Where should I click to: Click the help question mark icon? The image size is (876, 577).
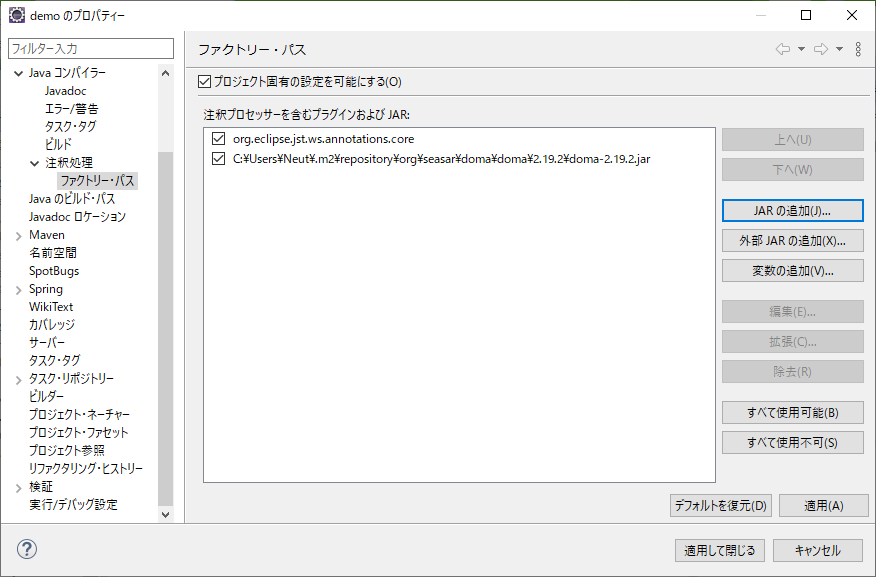[x=25, y=548]
